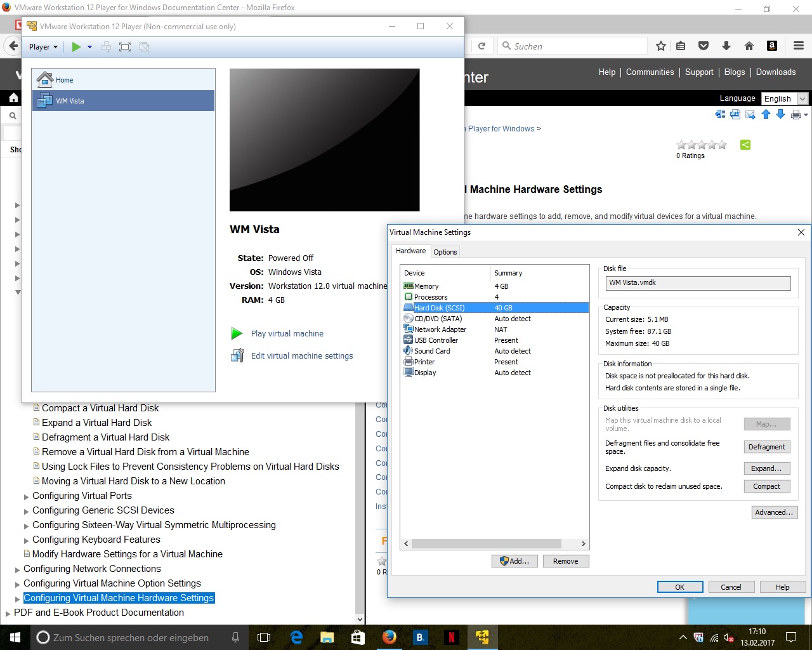Switch to the Options tab
Screen dimensions: 812x650
445,252
